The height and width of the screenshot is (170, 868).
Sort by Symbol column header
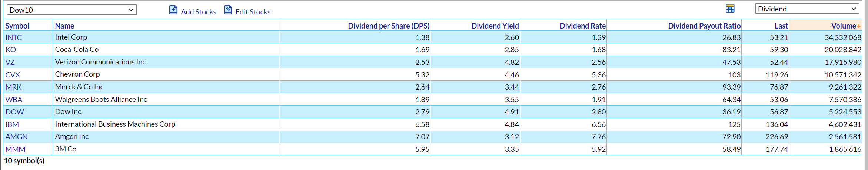point(17,26)
